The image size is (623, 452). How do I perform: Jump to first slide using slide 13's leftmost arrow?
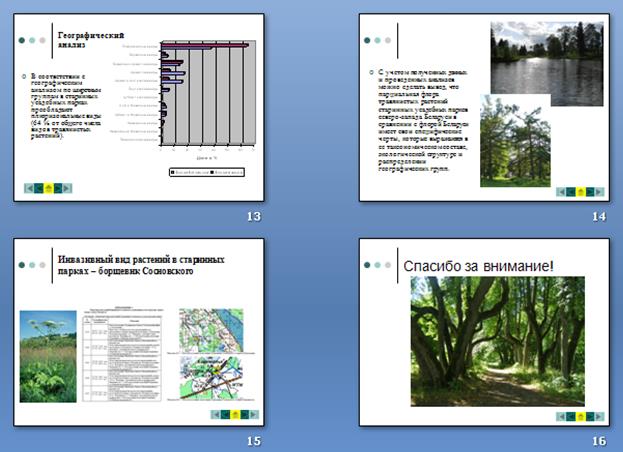28,187
